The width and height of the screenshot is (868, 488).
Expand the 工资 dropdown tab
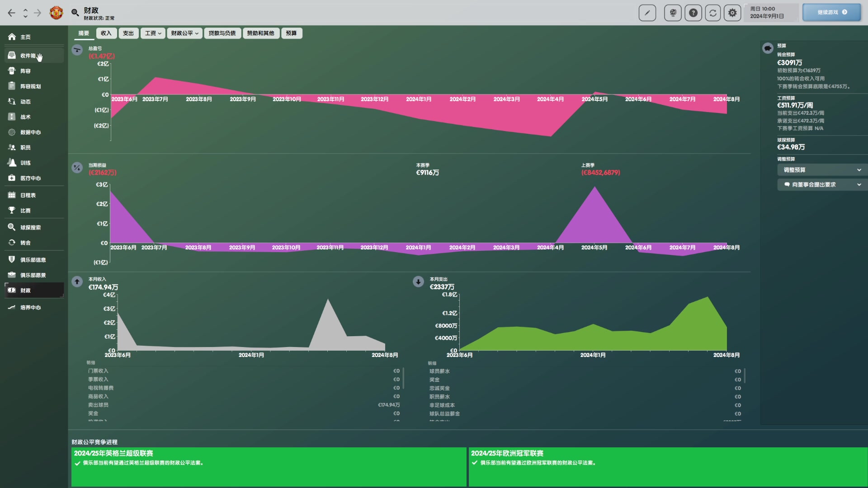pos(153,33)
